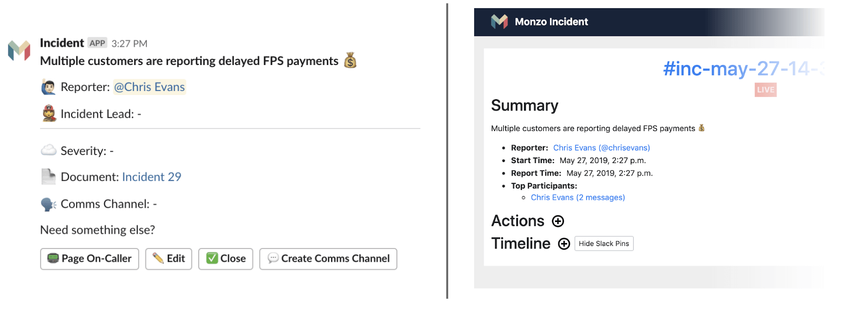Click the Actions heading
This screenshot has height=312, width=868.
tap(518, 221)
